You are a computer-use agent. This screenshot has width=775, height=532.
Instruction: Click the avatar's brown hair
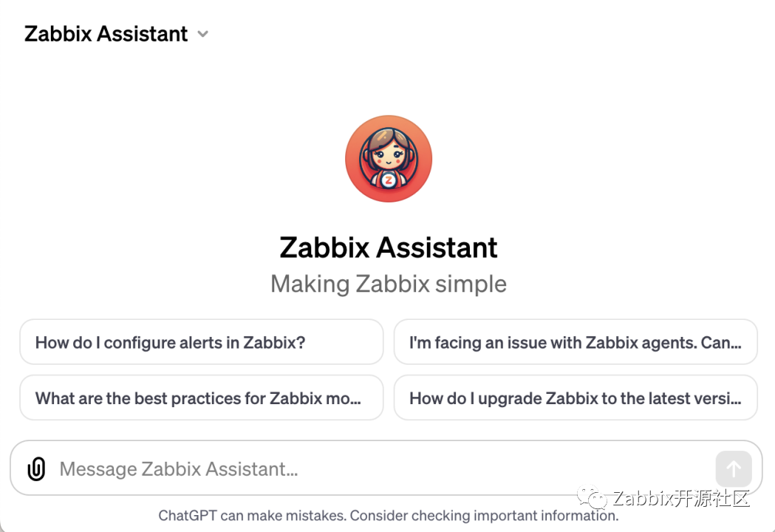(x=387, y=137)
